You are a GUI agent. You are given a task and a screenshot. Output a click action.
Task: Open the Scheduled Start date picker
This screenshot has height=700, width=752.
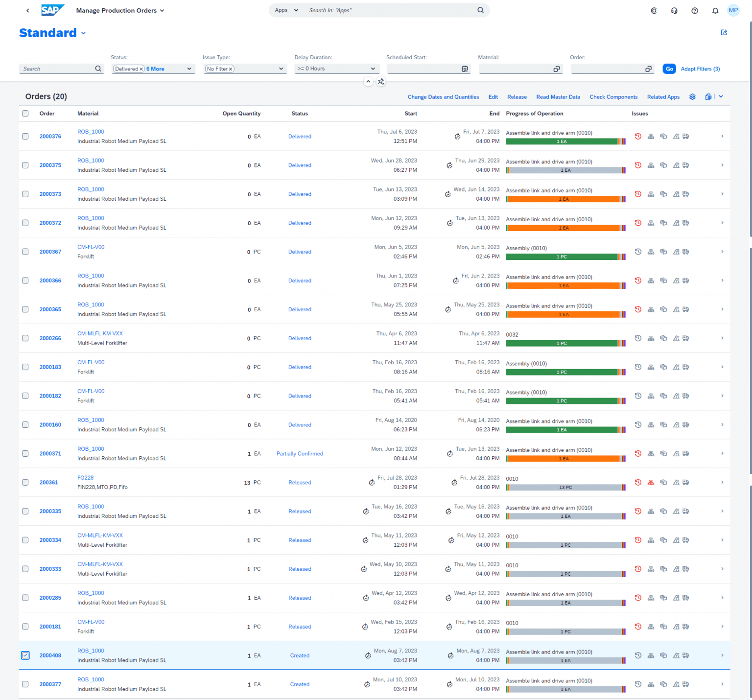(x=464, y=69)
